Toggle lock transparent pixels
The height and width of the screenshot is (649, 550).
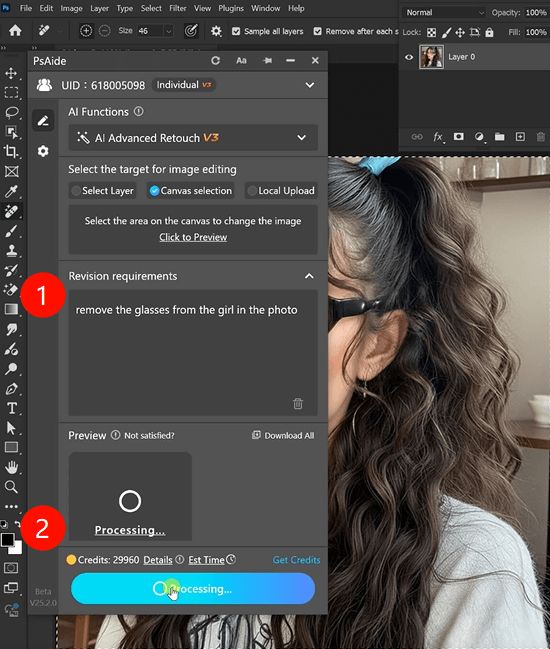431,32
